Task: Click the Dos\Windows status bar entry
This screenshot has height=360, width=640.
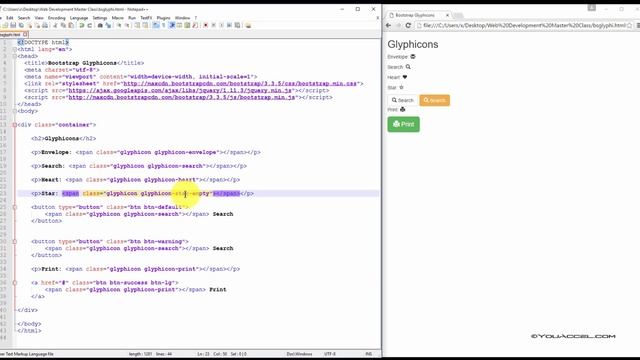Action: point(299,354)
